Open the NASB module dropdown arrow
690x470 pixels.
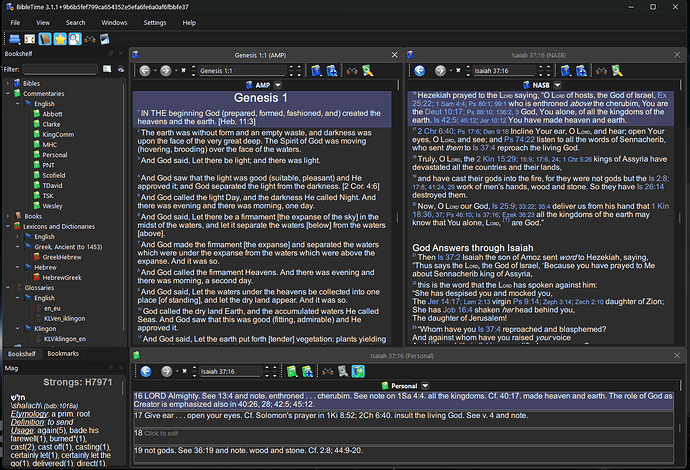click(x=558, y=85)
